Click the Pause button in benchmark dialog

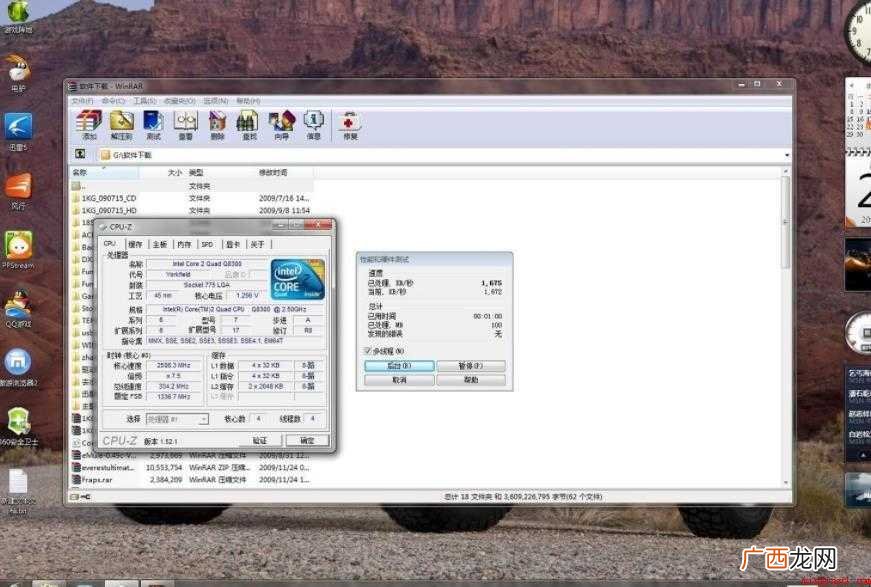pos(470,366)
